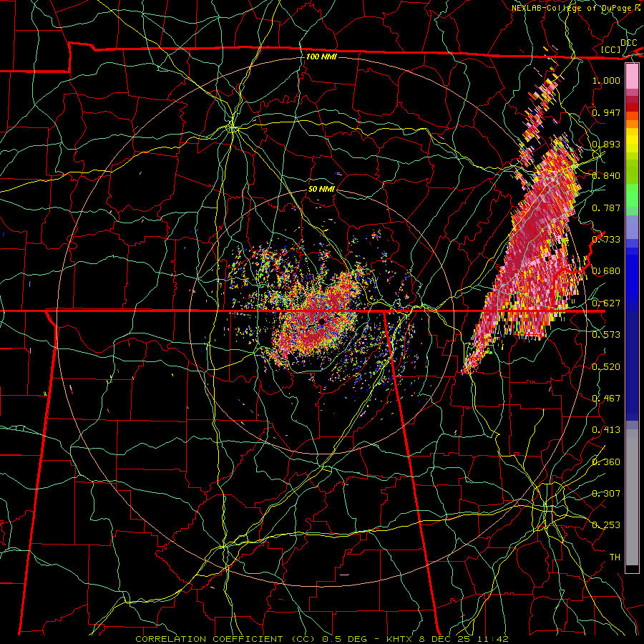Click the 0.893 color scale value

pos(606,144)
